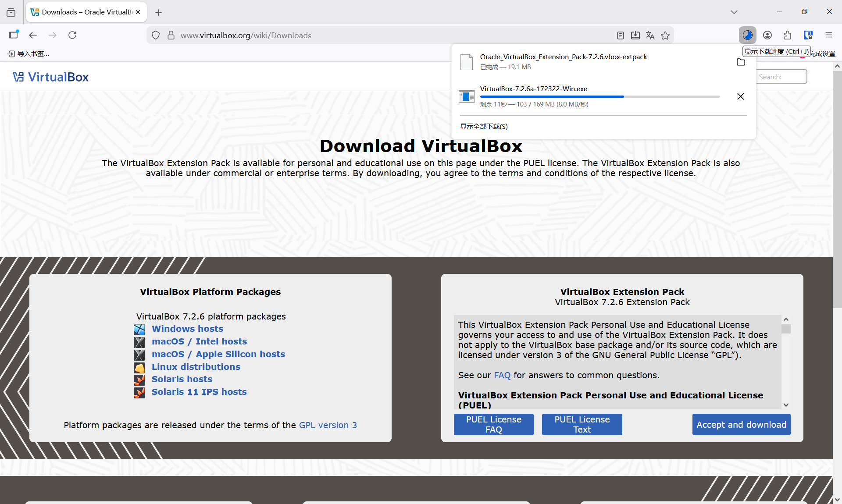Screen dimensions: 842x504
Task: Open the extensions puzzle icon
Action: pyautogui.click(x=788, y=35)
